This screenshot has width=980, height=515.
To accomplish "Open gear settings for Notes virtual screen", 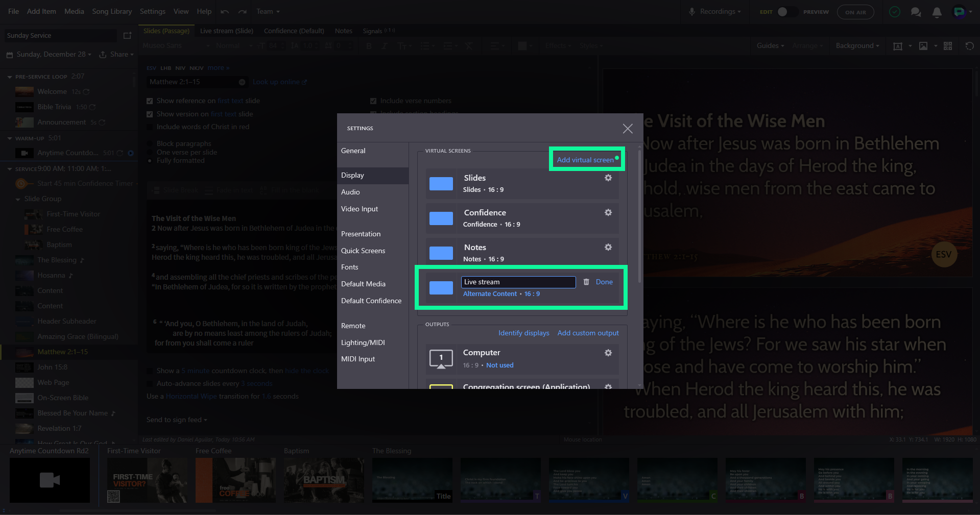I will pos(608,247).
